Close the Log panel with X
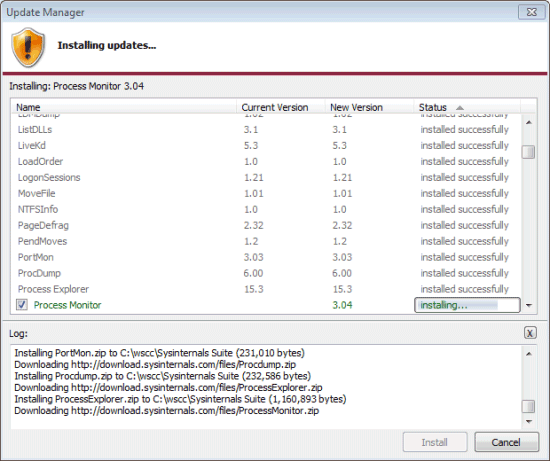550x461 pixels. [530, 333]
